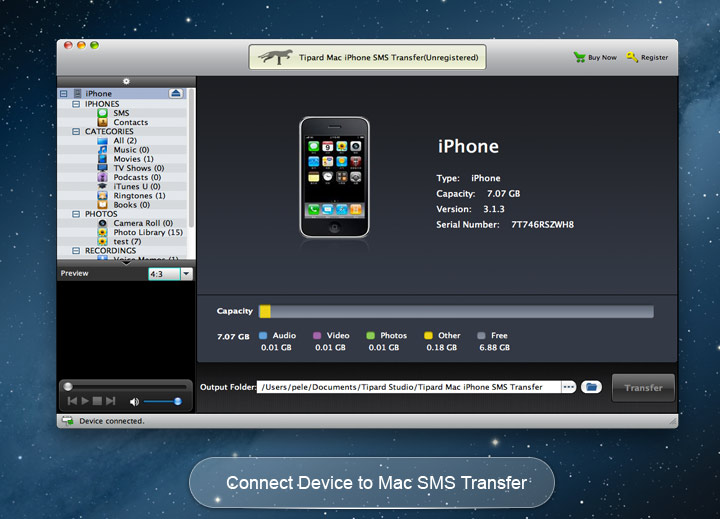Click the next track playback button
This screenshot has width=720, height=519.
pyautogui.click(x=111, y=401)
